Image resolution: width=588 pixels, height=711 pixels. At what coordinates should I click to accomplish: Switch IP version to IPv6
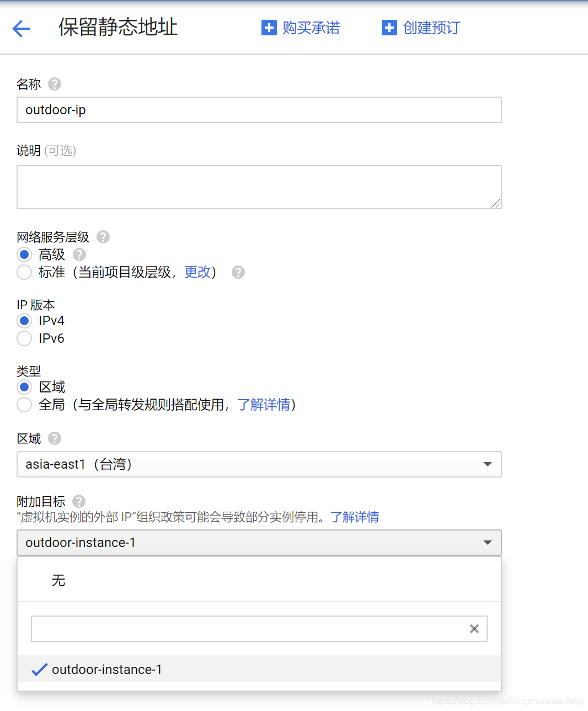pyautogui.click(x=24, y=338)
